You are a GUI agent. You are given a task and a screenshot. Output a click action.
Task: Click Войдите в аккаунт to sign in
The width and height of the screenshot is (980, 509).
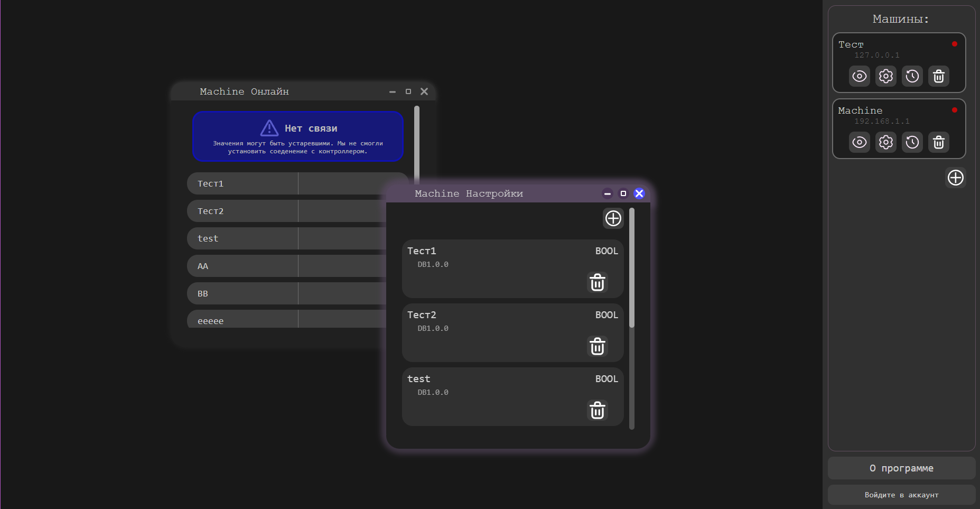(901, 495)
